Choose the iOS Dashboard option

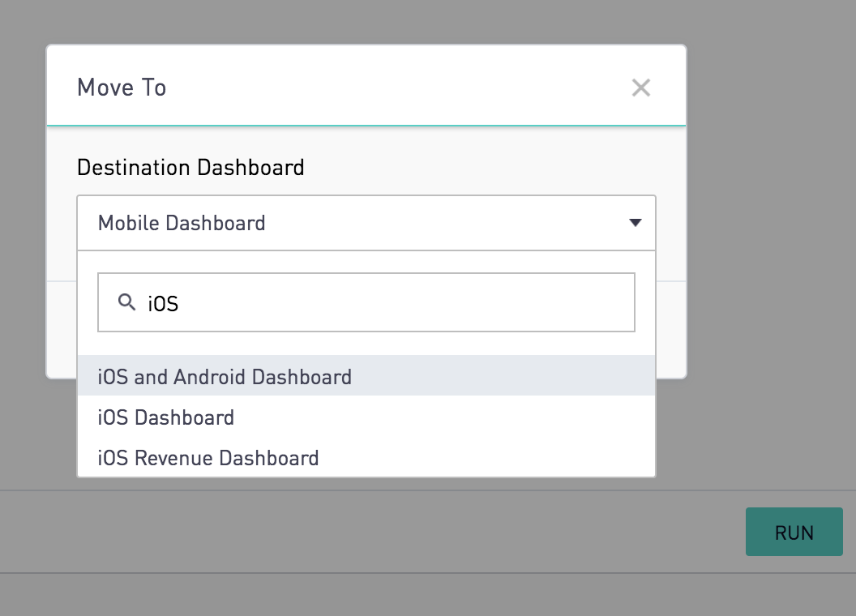(x=166, y=417)
